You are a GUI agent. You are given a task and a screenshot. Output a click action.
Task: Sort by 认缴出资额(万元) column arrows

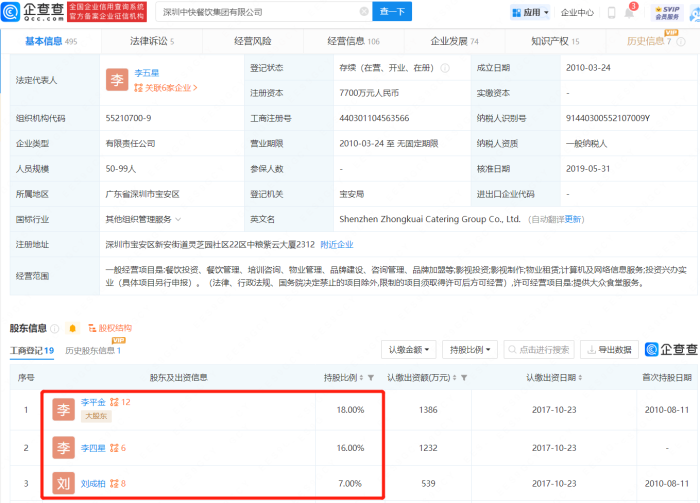point(454,378)
